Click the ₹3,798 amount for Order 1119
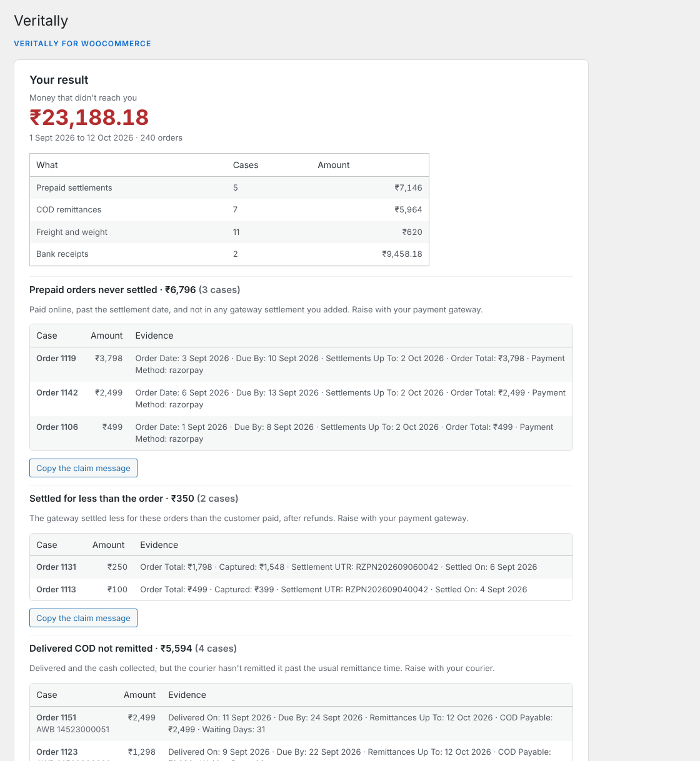Viewport: 700px width, 761px height. tap(109, 359)
